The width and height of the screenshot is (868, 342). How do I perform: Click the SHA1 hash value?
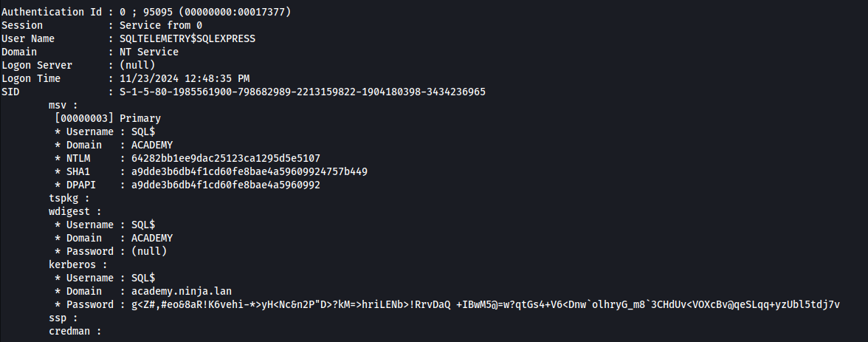(249, 171)
